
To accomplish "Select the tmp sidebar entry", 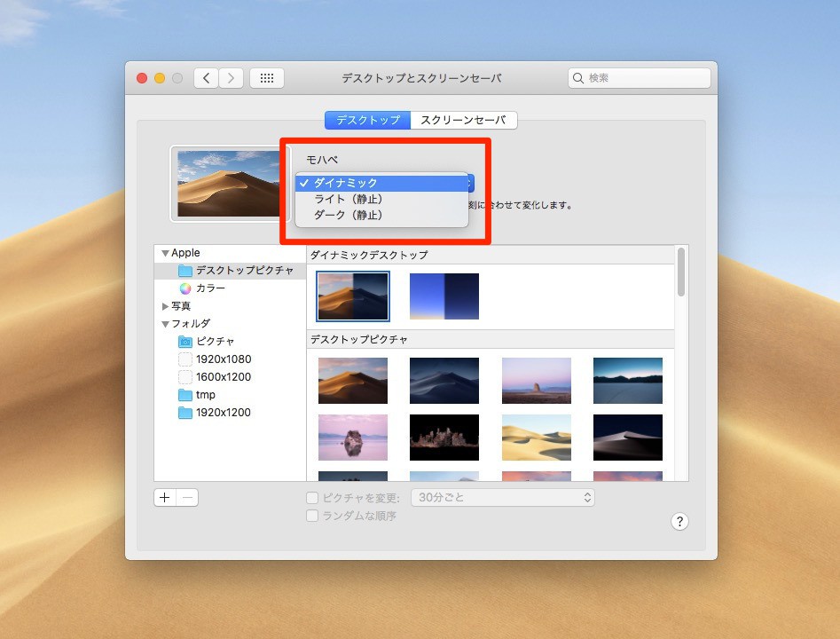I will point(230,395).
